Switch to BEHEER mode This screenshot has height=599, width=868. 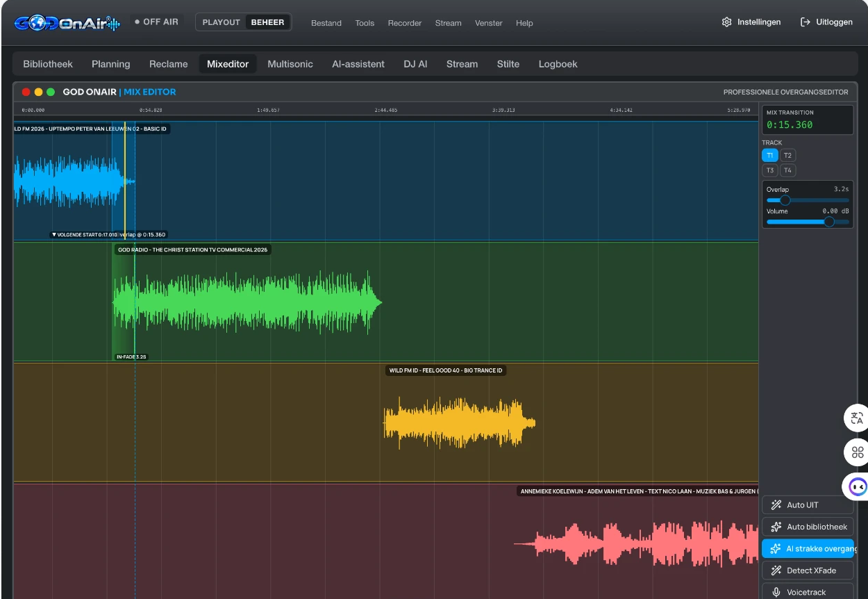(x=267, y=22)
